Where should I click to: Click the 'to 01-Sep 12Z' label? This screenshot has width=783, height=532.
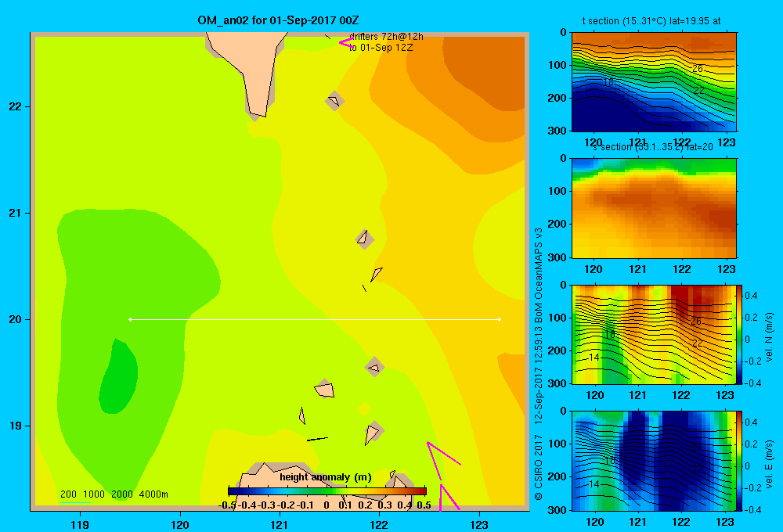click(x=381, y=48)
